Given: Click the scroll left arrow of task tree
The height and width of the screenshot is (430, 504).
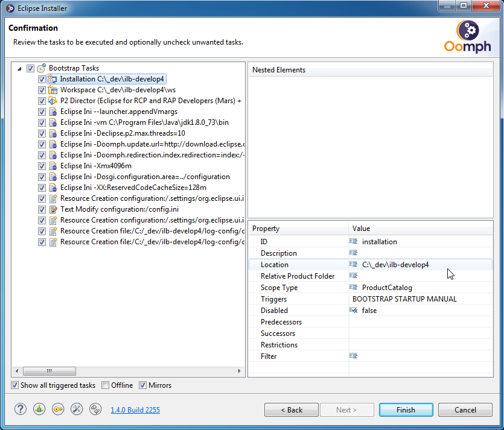Looking at the screenshot, I should pos(17,371).
